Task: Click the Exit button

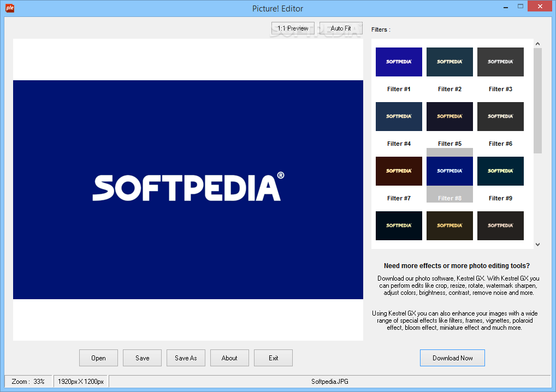Action: tap(273, 358)
